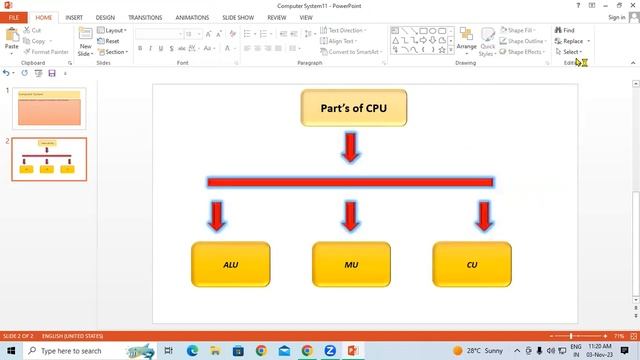Open Zoom app from taskbar
This screenshot has height=360, width=640.
(330, 351)
